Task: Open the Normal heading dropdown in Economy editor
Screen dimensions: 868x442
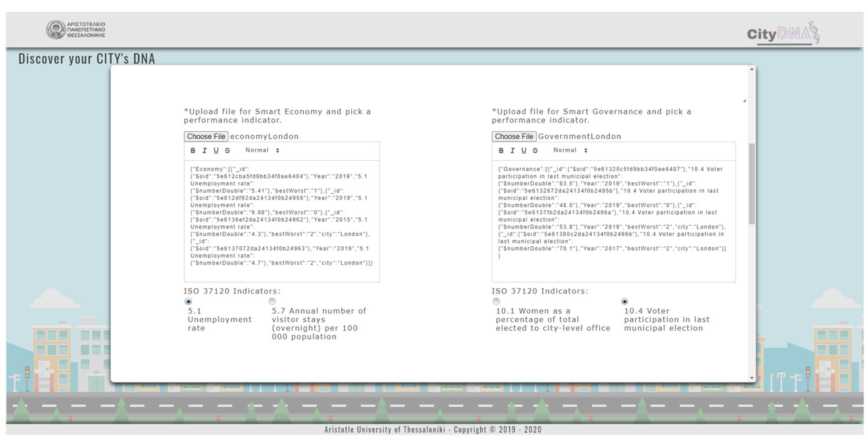Action: tap(262, 151)
